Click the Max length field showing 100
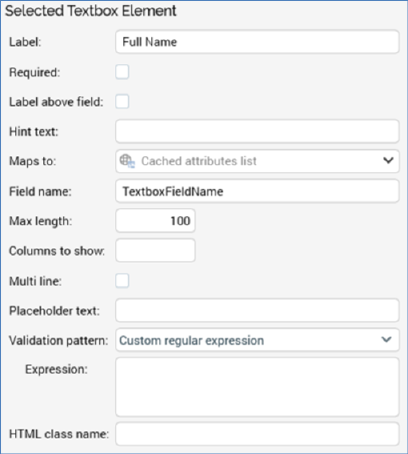 155,221
